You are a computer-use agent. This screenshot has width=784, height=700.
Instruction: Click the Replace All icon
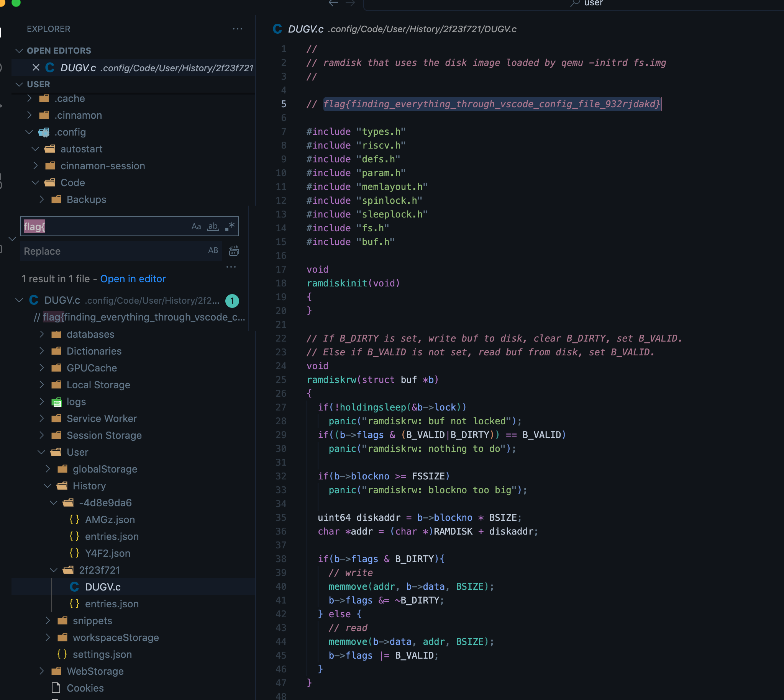[x=234, y=251]
